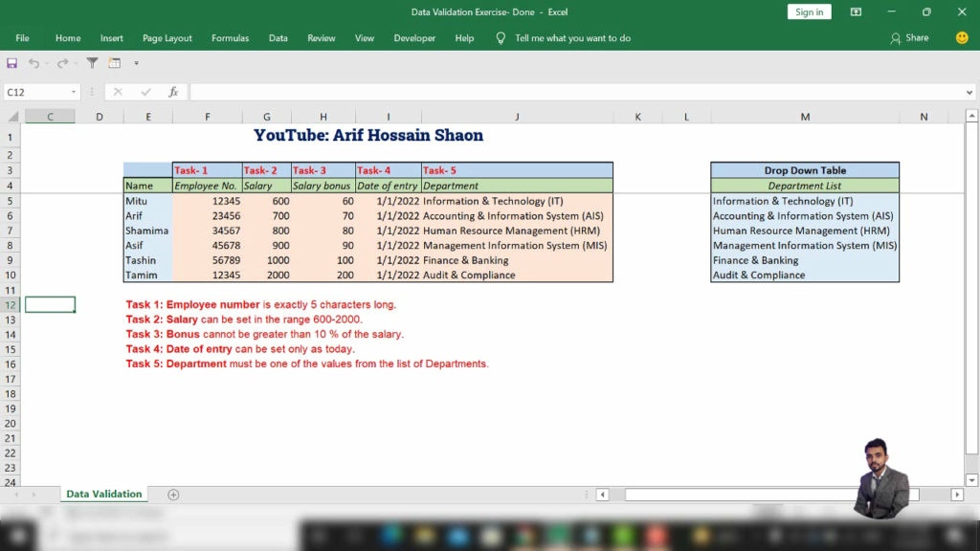Click Asif's date of entry cell

pyautogui.click(x=389, y=246)
